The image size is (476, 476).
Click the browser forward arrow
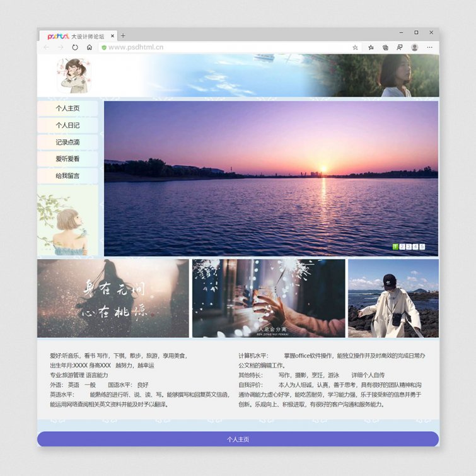[x=61, y=47]
